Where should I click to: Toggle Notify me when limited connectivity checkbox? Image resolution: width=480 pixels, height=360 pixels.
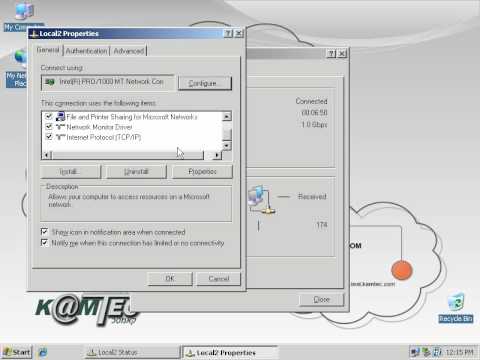pyautogui.click(x=44, y=243)
